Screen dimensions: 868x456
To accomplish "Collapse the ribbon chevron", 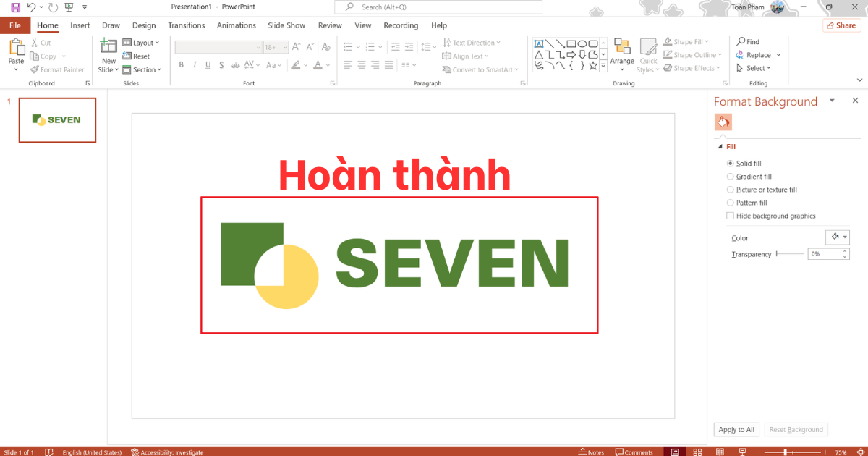I will tap(859, 82).
